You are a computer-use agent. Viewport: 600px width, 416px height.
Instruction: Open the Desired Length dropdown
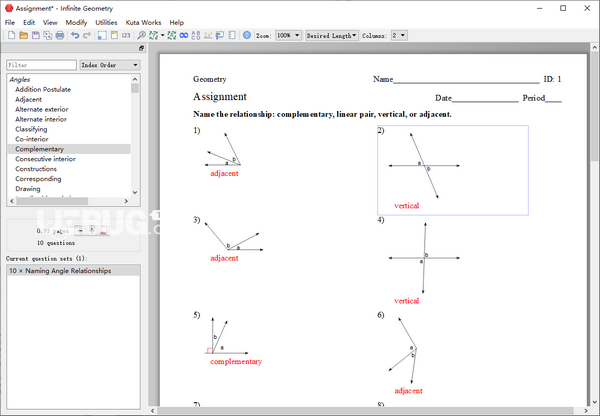332,36
